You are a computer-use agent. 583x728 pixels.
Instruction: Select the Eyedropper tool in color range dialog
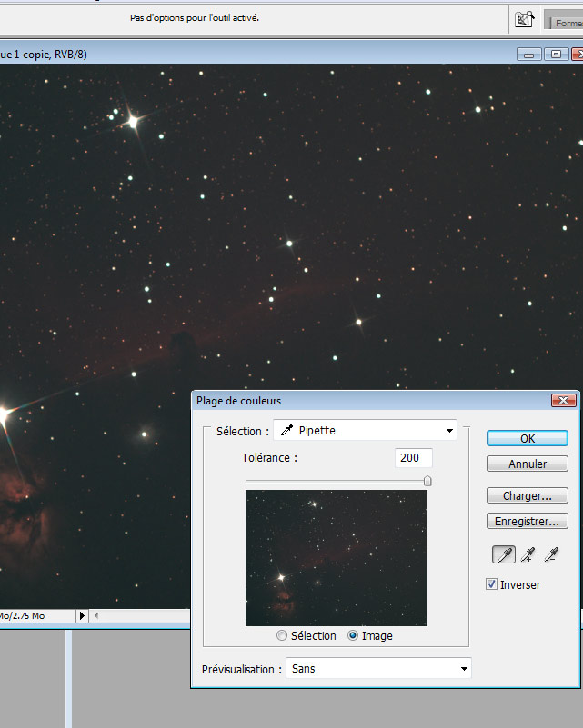click(x=504, y=554)
